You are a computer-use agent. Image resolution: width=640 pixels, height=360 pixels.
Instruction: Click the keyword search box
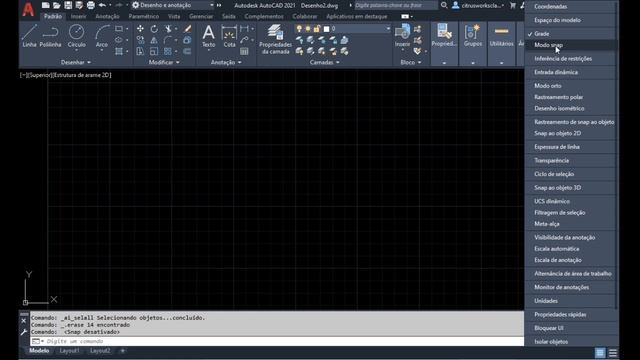click(395, 5)
